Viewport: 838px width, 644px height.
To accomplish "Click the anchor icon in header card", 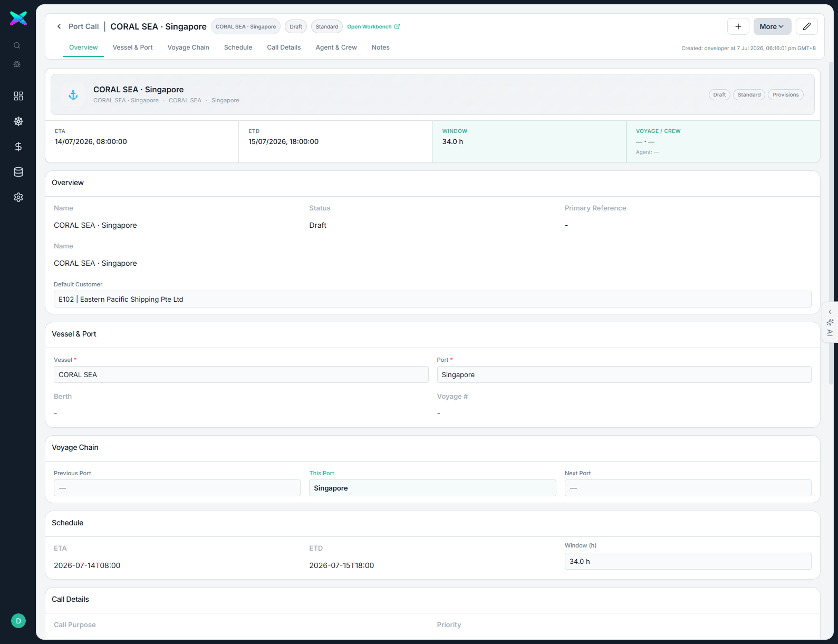I will 73,95.
